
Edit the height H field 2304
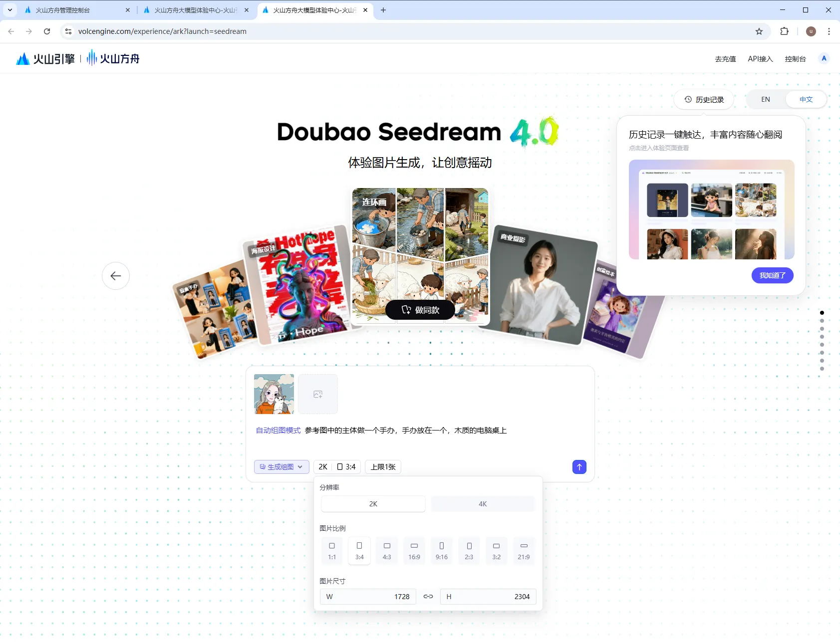[x=488, y=597]
